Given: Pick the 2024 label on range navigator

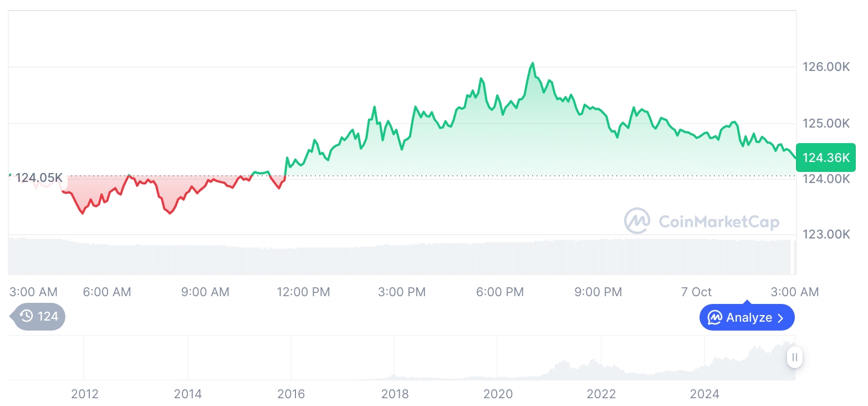Looking at the screenshot, I should (704, 394).
